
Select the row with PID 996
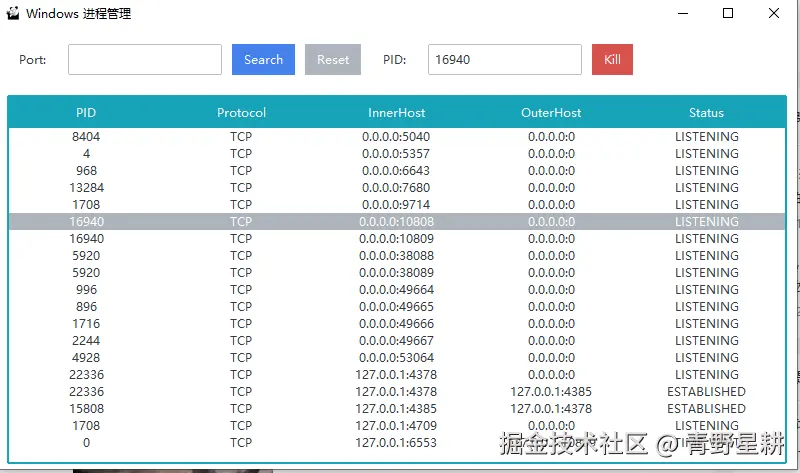(x=397, y=290)
